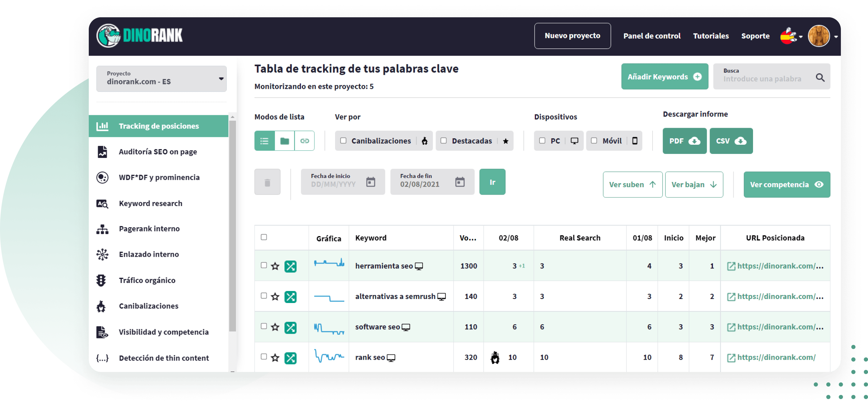
Task: Click green shuffle icon in rank seo row
Action: (290, 358)
